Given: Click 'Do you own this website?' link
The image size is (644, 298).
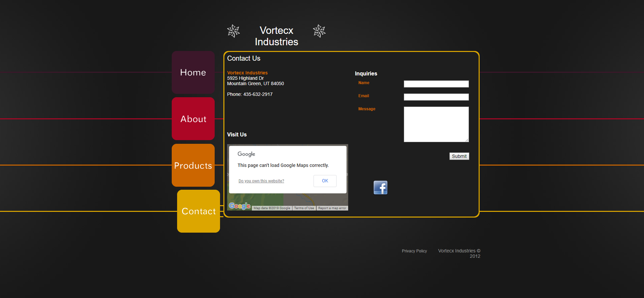Looking at the screenshot, I should pos(261,181).
